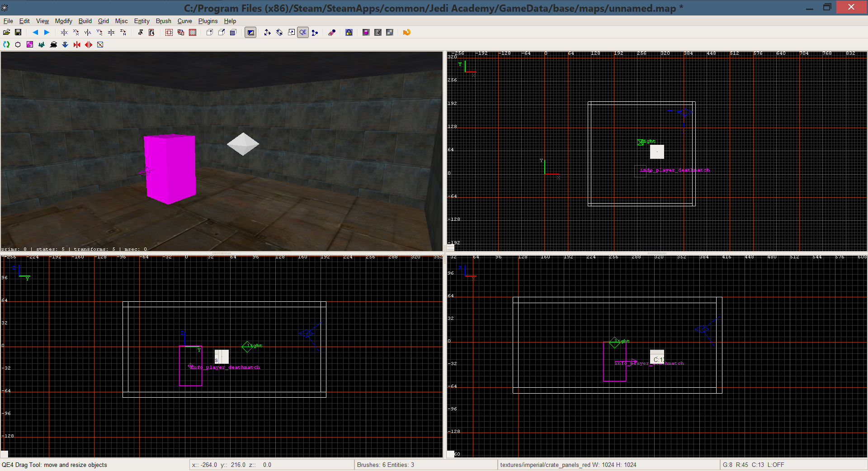
Task: Click the red-blue pointer toolbar icon
Action: (332, 32)
